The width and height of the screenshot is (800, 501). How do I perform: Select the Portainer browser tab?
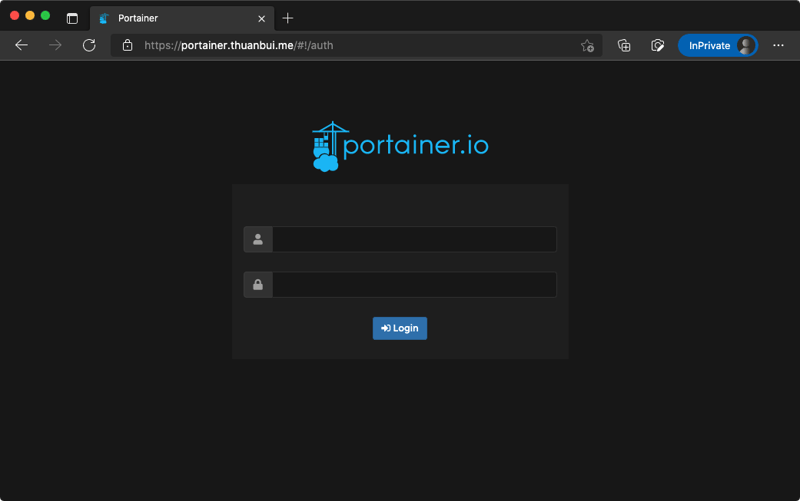click(x=170, y=18)
